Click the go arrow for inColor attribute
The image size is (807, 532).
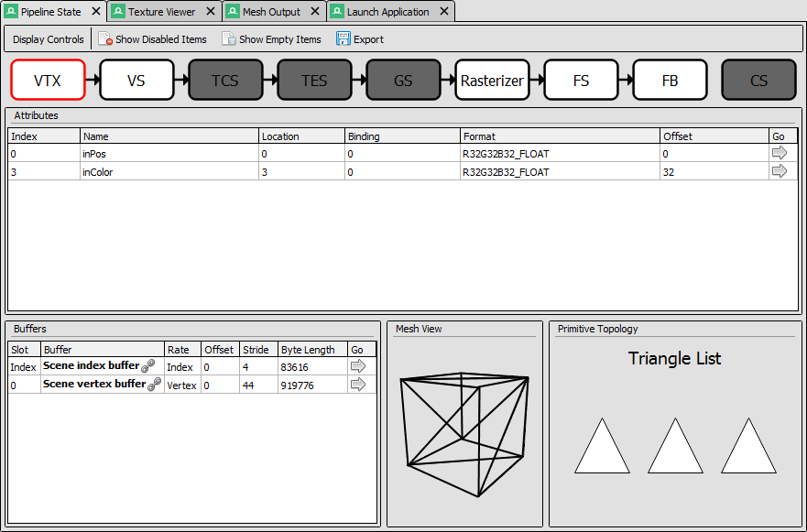click(x=780, y=171)
